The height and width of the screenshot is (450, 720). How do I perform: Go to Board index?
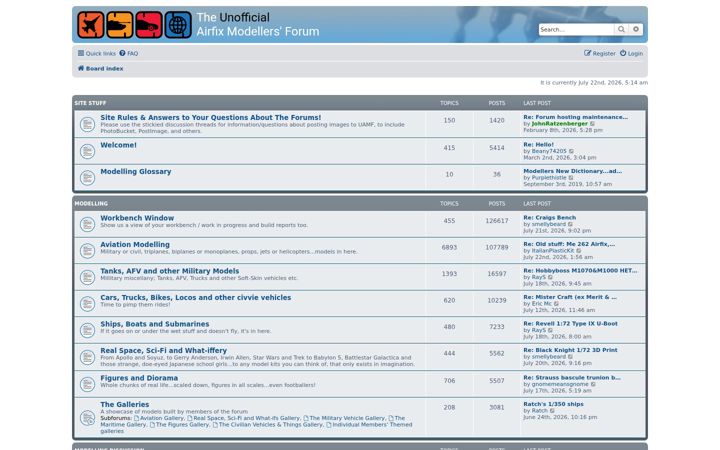click(x=101, y=68)
